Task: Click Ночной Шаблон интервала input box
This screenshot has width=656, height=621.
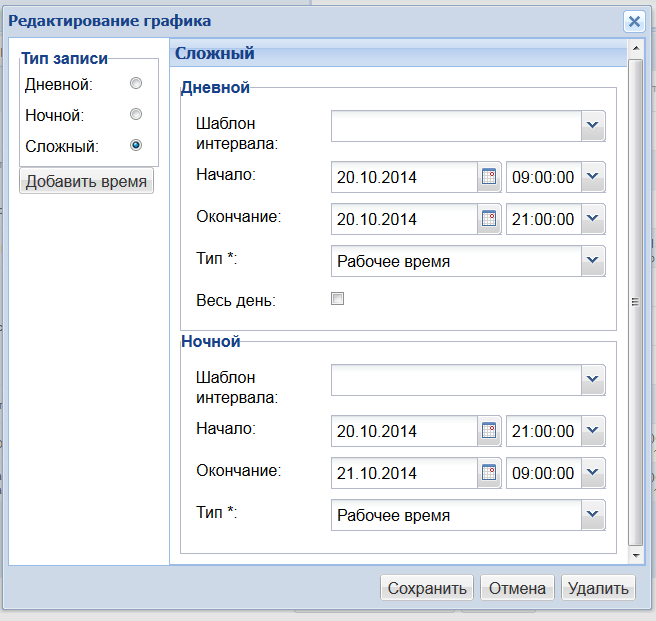Action: click(x=456, y=380)
